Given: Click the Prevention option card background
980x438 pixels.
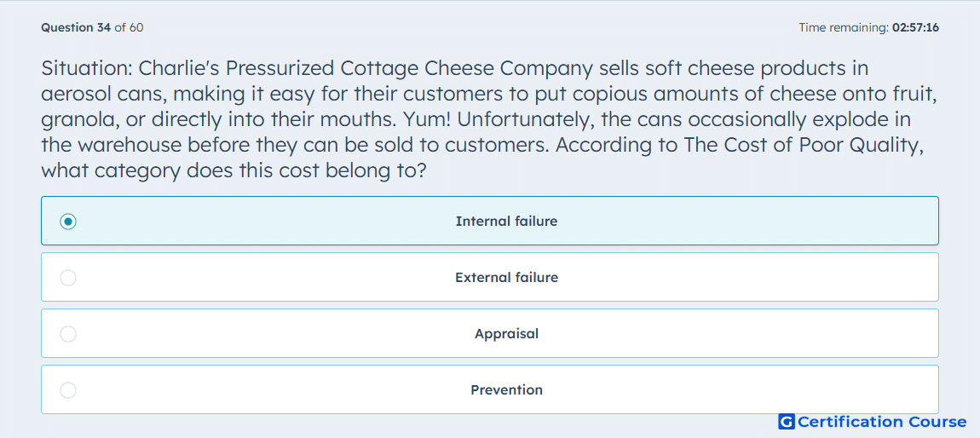Looking at the screenshot, I should [490, 389].
